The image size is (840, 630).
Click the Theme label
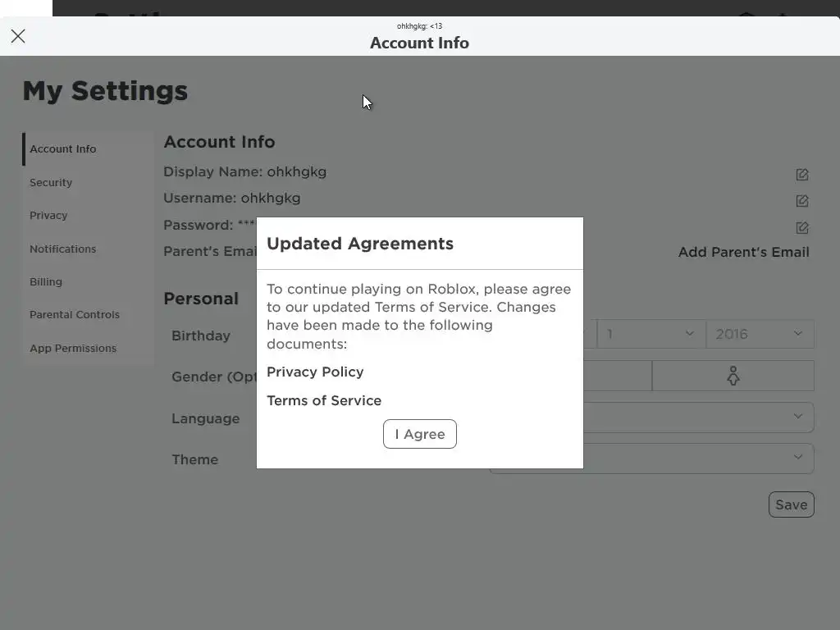(195, 459)
